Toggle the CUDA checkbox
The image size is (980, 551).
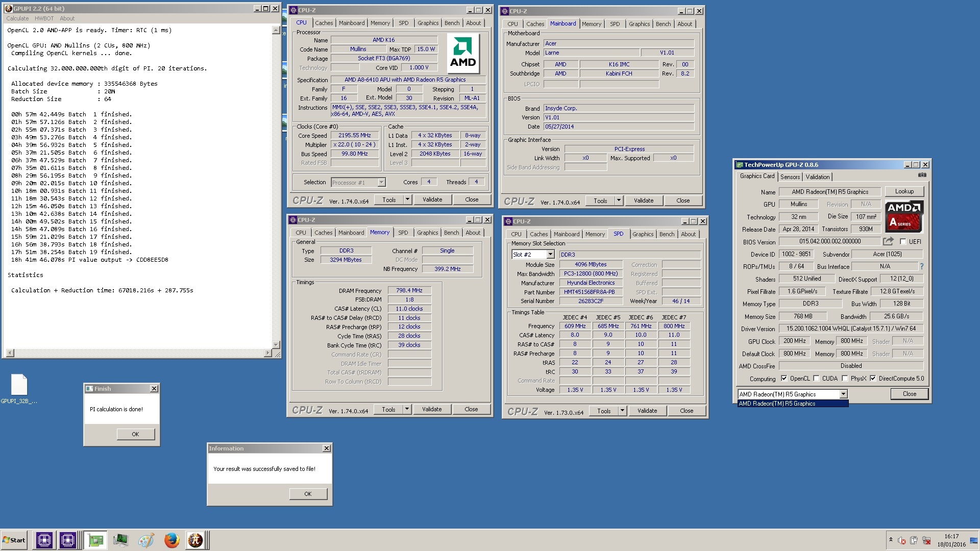pos(816,379)
